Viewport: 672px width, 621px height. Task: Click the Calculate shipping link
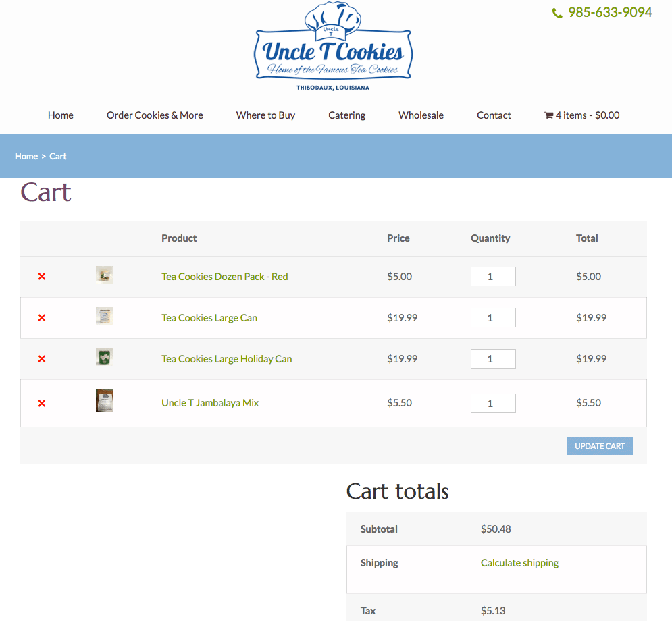(x=519, y=563)
